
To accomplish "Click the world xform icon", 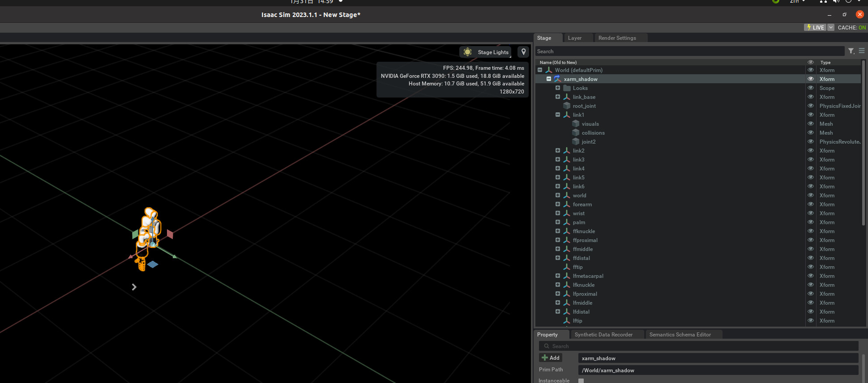I will [x=567, y=195].
